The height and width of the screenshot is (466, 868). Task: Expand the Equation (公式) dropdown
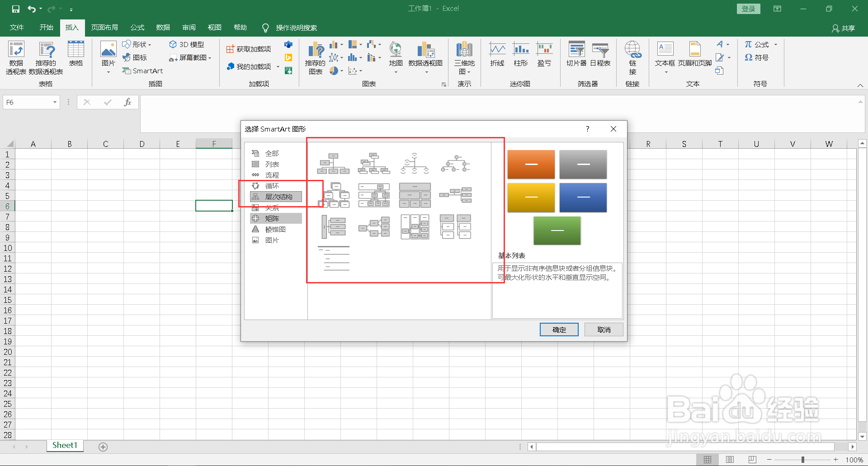pyautogui.click(x=776, y=44)
